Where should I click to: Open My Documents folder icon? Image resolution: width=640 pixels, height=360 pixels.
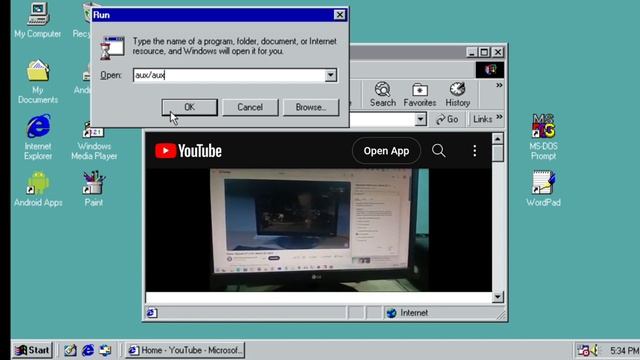point(38,81)
